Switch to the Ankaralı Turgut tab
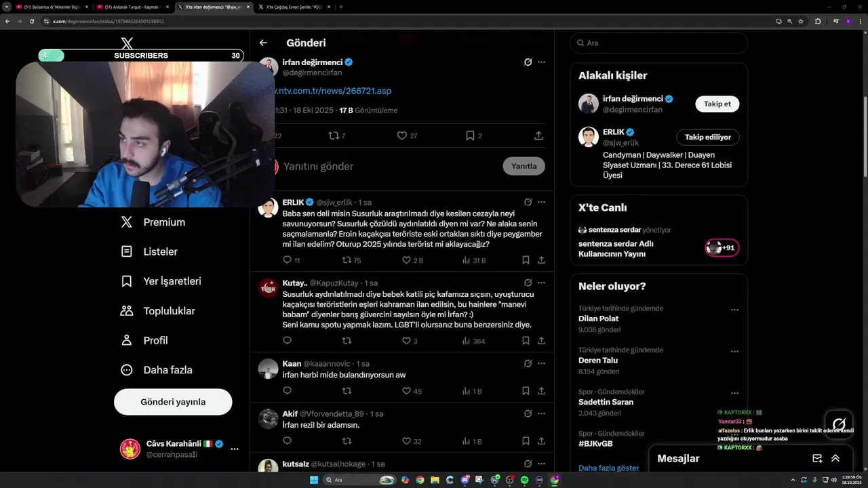The height and width of the screenshot is (488, 868). point(133,7)
